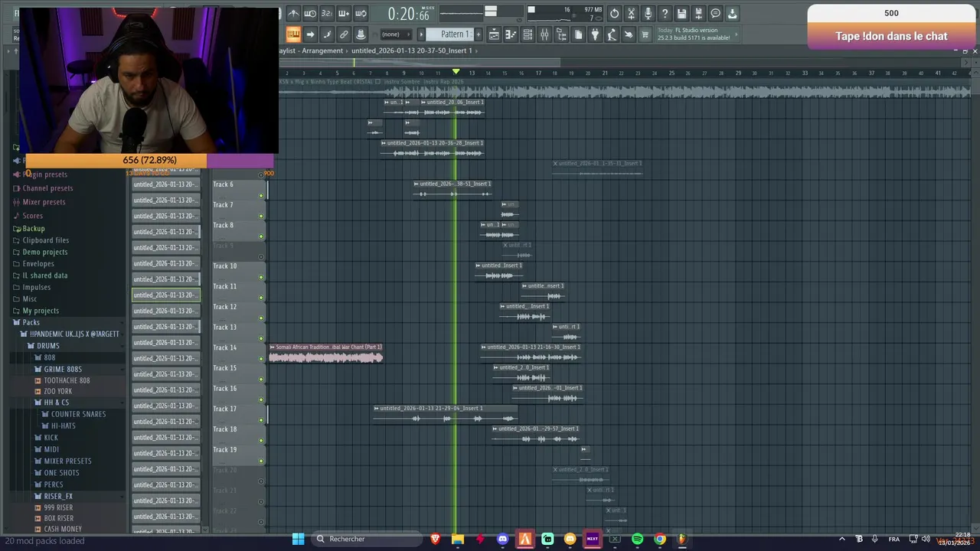
Task: Click the stamp tool icon
Action: (361, 34)
